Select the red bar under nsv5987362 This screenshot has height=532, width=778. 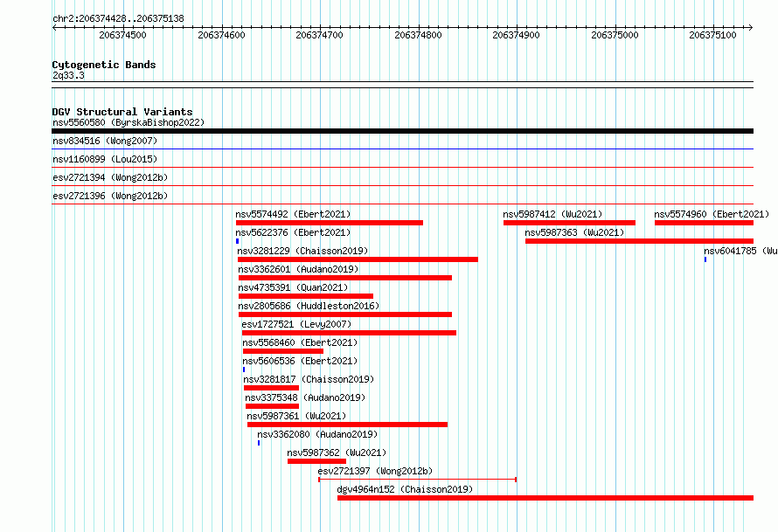316,461
